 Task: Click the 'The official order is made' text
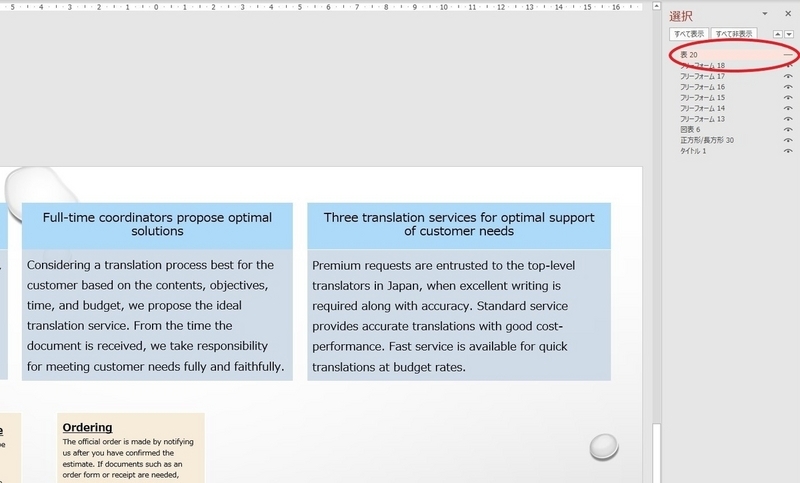coord(128,458)
